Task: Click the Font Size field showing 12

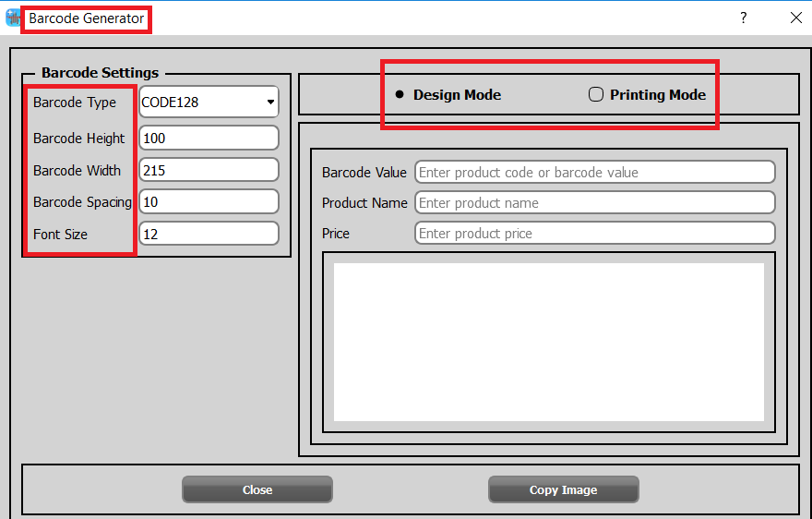Action: click(x=209, y=235)
